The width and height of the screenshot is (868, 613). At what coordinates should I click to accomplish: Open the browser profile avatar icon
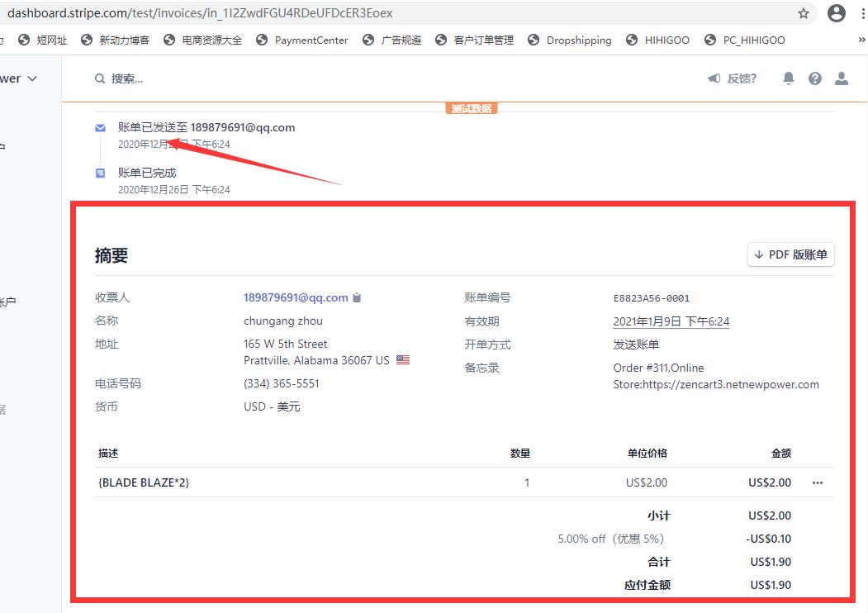point(838,12)
